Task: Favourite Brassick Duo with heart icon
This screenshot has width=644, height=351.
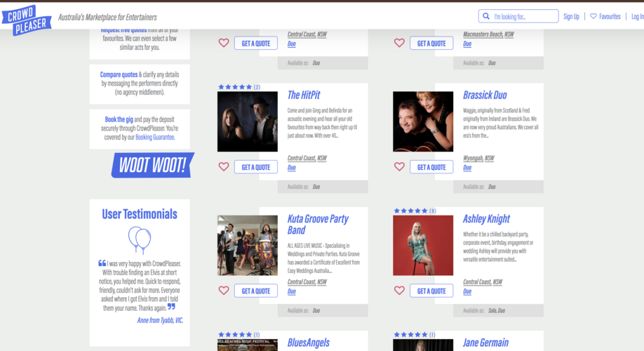Action: (399, 166)
